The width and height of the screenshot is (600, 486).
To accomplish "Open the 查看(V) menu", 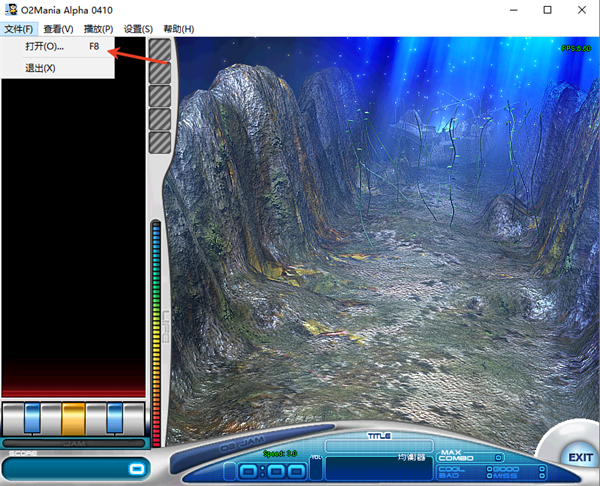I will coord(58,29).
